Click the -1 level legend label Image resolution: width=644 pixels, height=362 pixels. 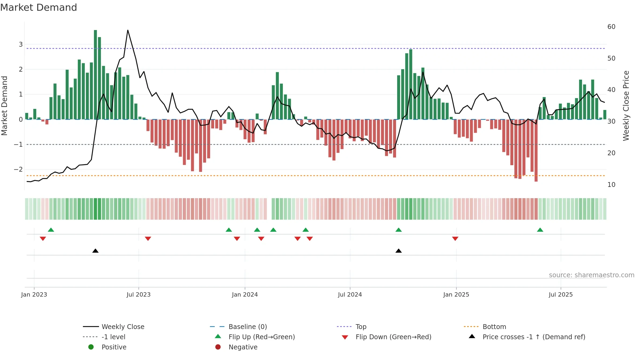(114, 337)
